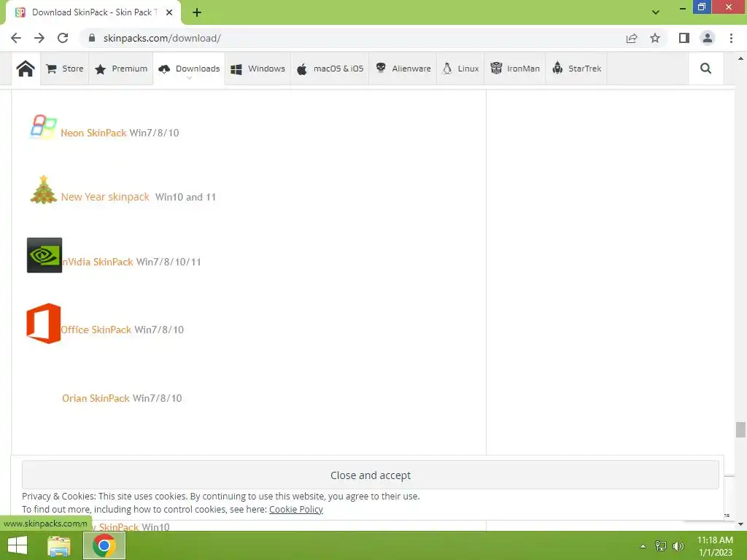Show hidden system tray icons

pyautogui.click(x=643, y=546)
